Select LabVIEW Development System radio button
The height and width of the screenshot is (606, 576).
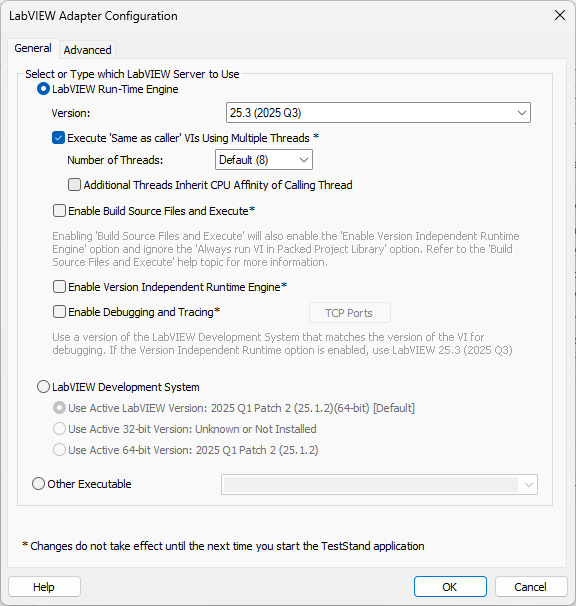(x=43, y=387)
